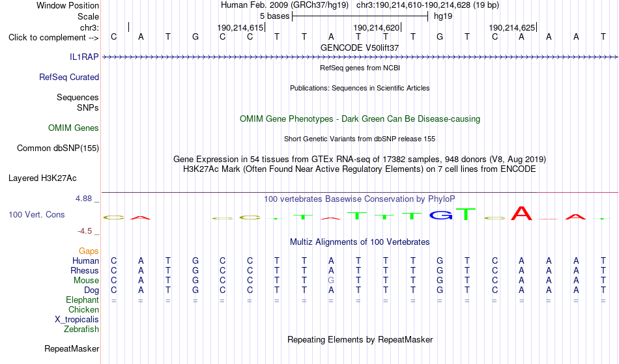Image resolution: width=619 pixels, height=364 pixels.
Task: Click the IL1RAP blue arrowed intron line
Action: [360, 57]
